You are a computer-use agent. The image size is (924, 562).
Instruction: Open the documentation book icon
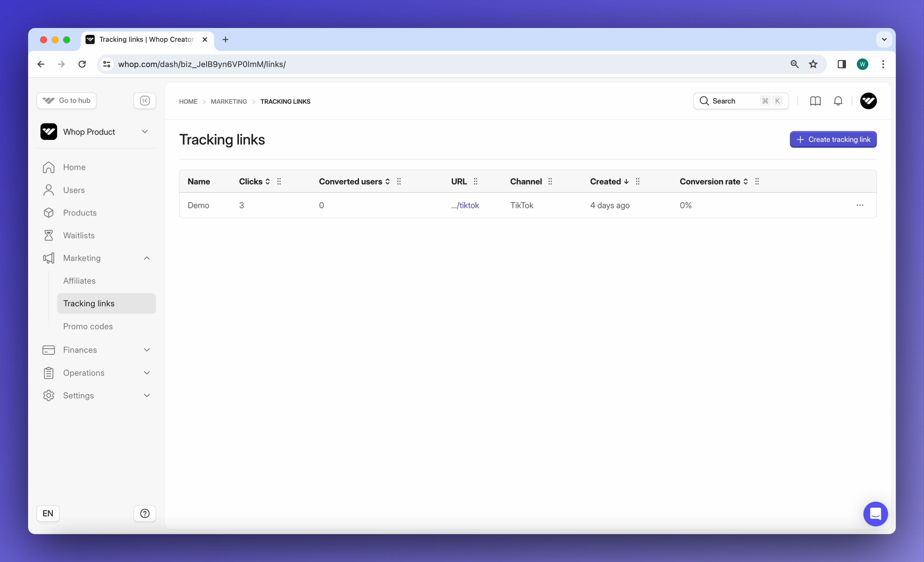pyautogui.click(x=815, y=101)
